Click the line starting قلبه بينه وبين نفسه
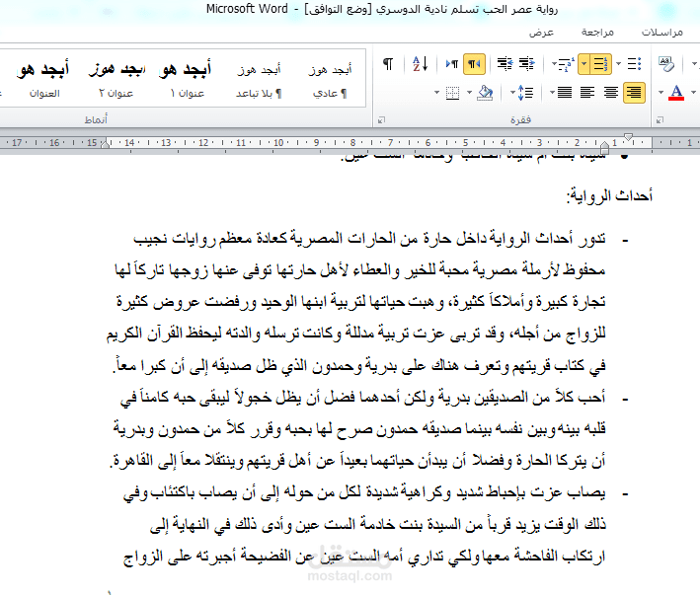Image resolution: width=700 pixels, height=595 pixels. (359, 428)
